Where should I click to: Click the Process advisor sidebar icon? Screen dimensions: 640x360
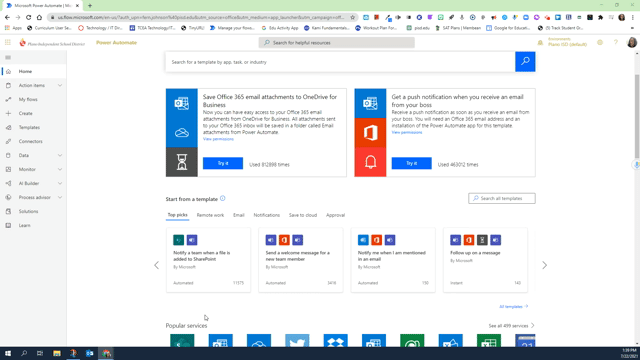click(x=8, y=198)
